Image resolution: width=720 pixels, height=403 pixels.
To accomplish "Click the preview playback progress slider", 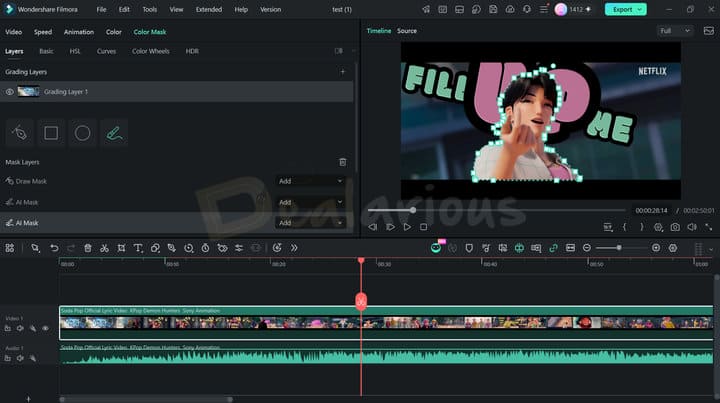I will tap(496, 210).
